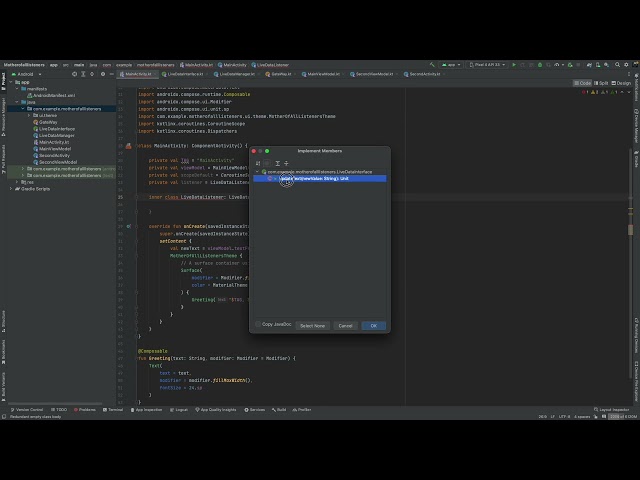Open the LiveDataInterface.kt editor tab
640x480 pixels.
coord(183,74)
